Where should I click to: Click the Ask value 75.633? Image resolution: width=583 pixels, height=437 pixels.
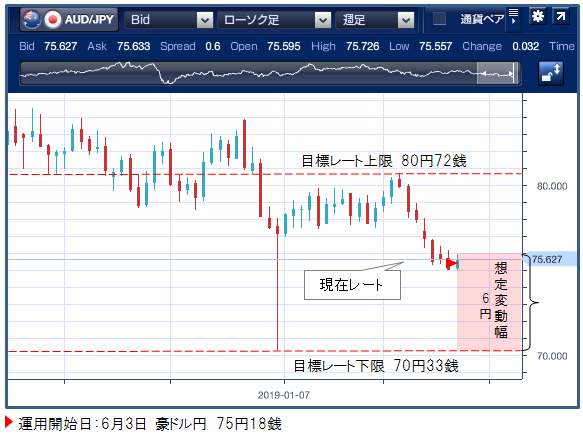133,46
